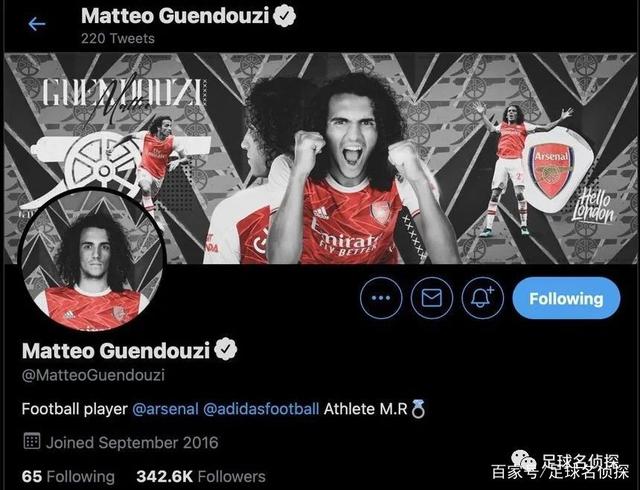
Task: Click the Arsenal crest in the banner
Action: coord(552,172)
